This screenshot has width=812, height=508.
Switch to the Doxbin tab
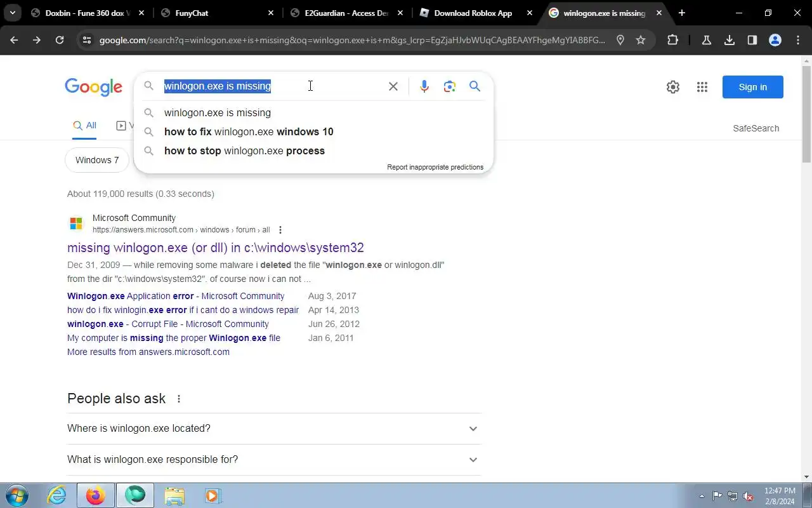click(x=88, y=13)
